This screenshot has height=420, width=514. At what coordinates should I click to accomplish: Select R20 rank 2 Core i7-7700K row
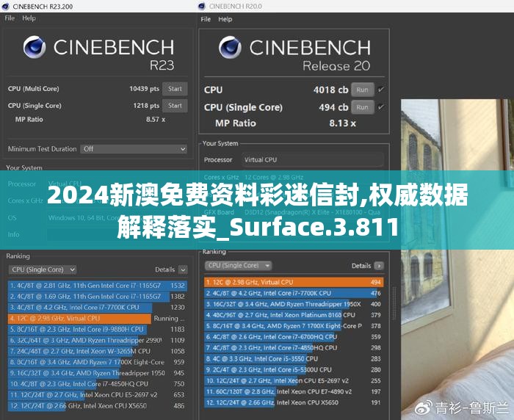[x=294, y=293]
